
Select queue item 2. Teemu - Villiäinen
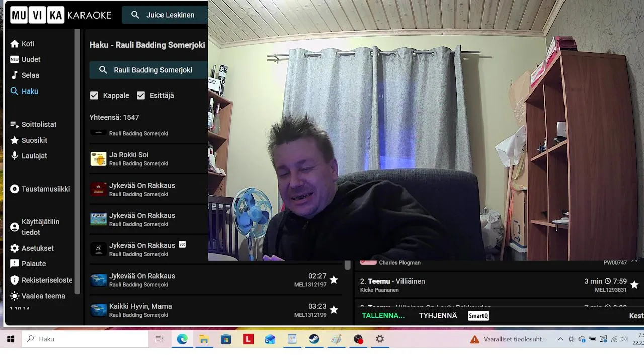click(x=493, y=285)
